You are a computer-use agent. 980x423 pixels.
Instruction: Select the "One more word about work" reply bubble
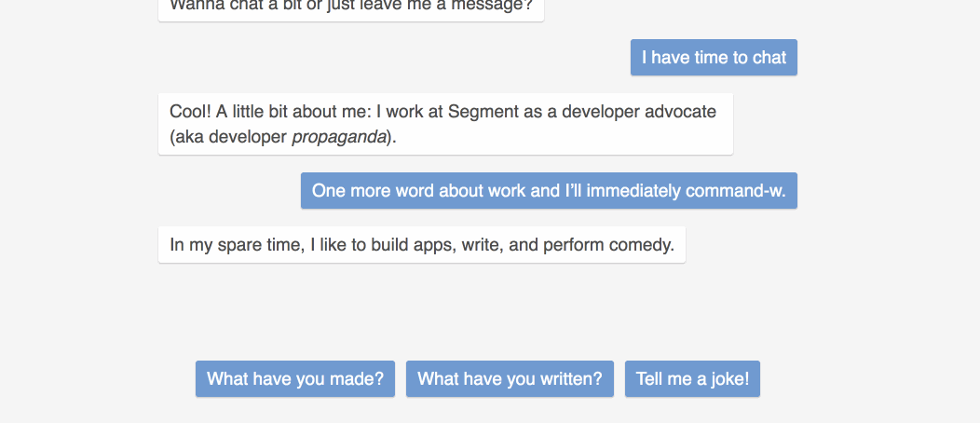[549, 191]
